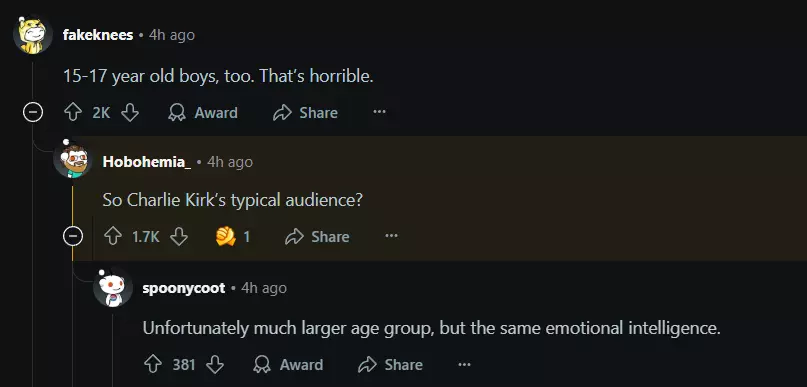
Task: Open the spoonycoot username profile link
Action: 184,288
